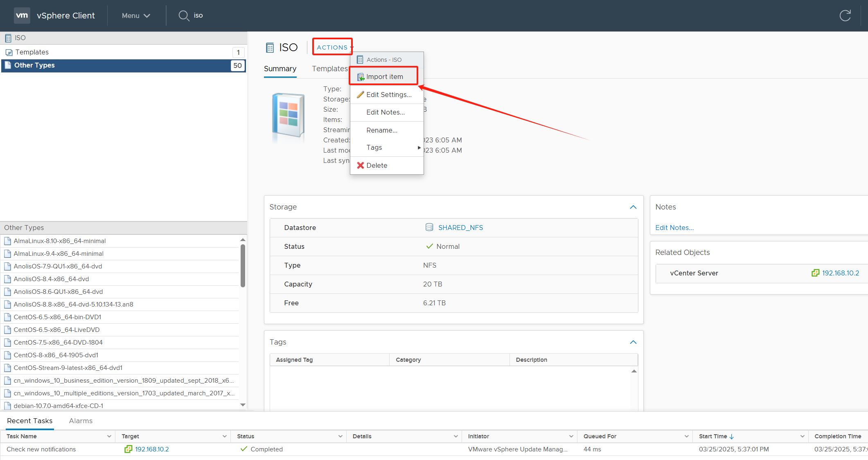This screenshot has height=460, width=868.
Task: Collapse the Tags panel
Action: (633, 342)
